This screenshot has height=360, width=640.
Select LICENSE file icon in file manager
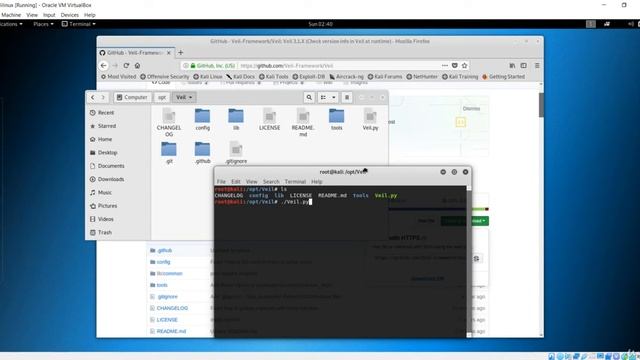coord(269,116)
